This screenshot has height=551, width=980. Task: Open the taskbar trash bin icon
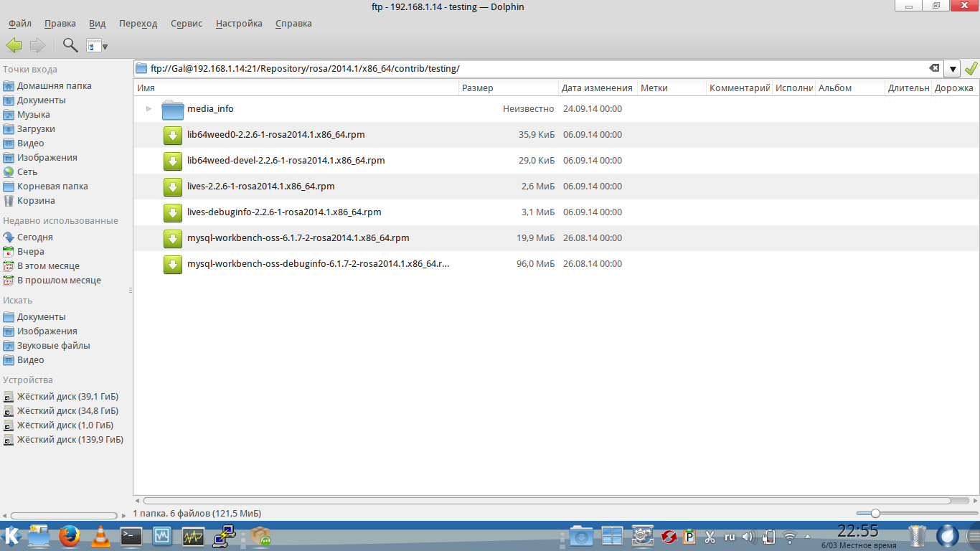(917, 536)
